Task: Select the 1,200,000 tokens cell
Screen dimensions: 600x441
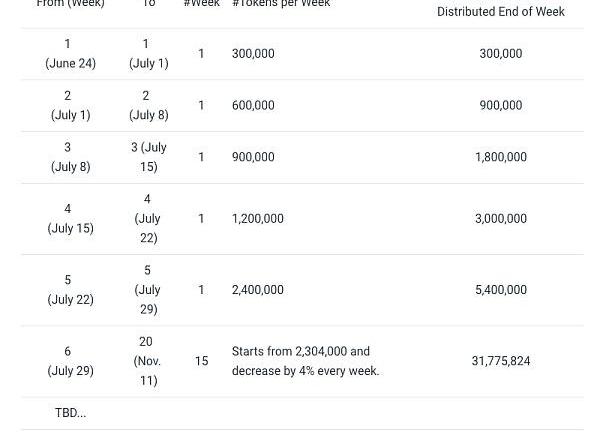Action: (258, 219)
